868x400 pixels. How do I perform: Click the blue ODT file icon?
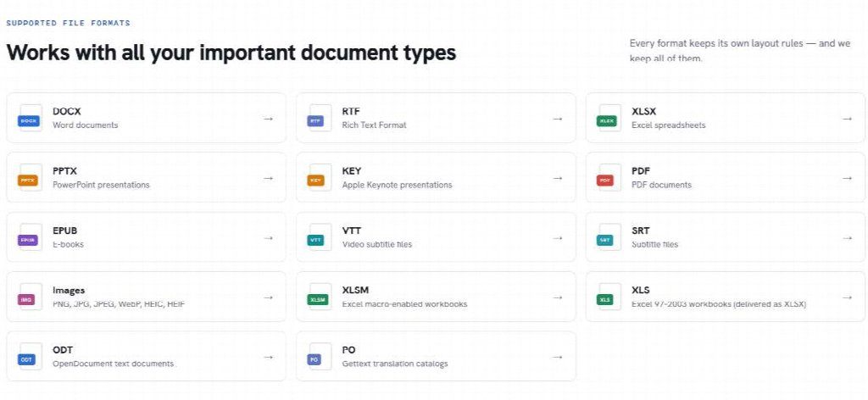[x=30, y=357]
